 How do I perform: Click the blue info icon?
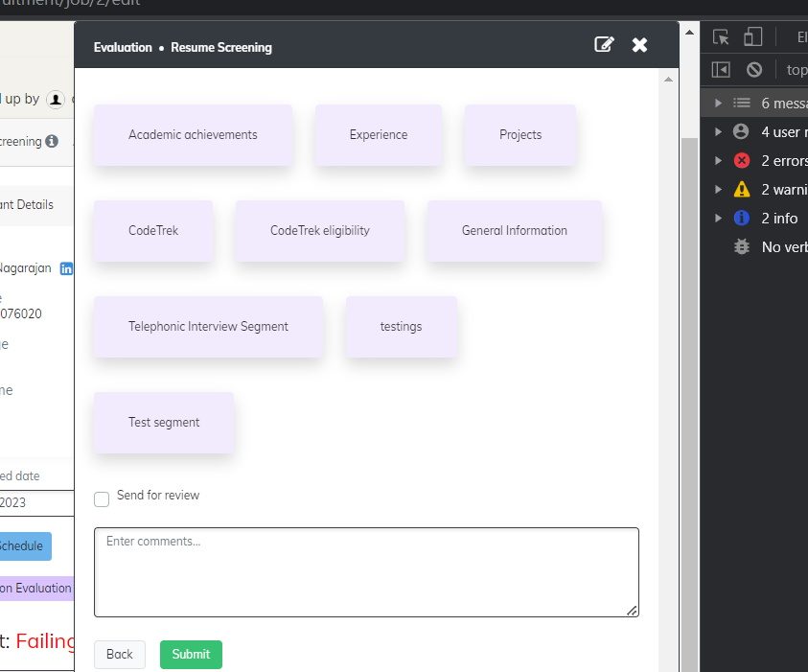(x=742, y=219)
